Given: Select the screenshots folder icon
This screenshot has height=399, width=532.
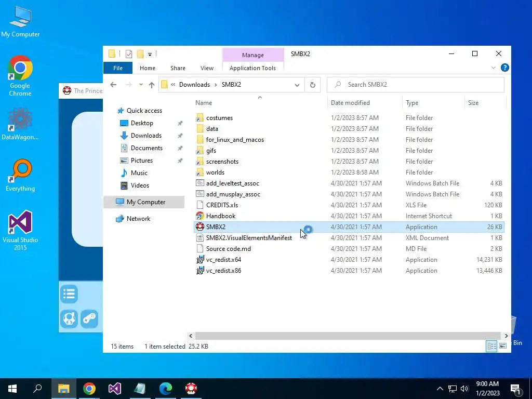Looking at the screenshot, I should [x=200, y=161].
